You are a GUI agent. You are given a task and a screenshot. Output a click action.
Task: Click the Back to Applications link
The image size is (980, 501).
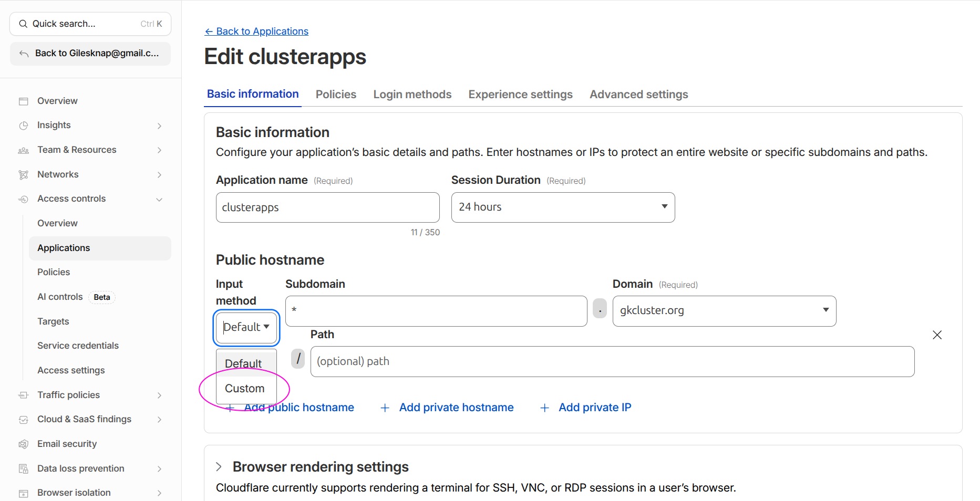[256, 31]
